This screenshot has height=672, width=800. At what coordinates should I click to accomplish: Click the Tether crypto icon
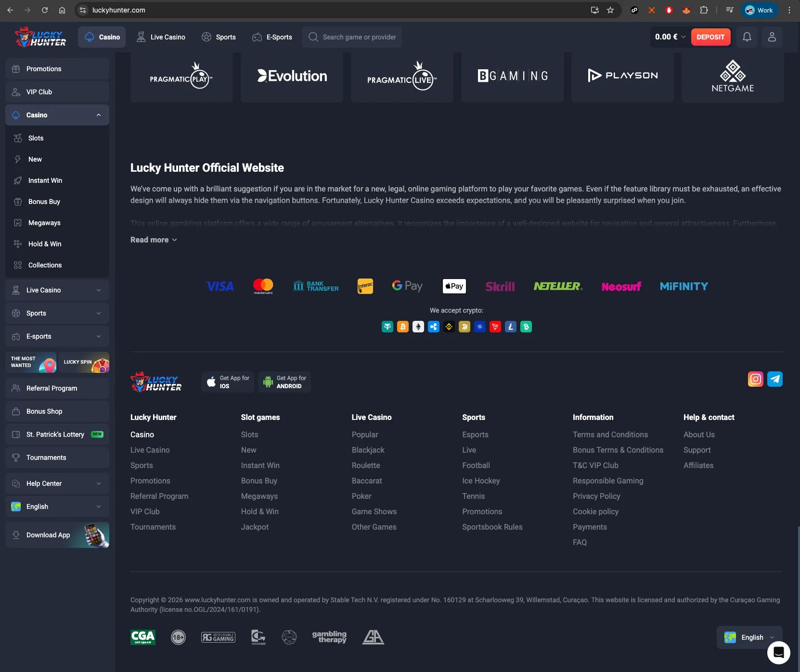(387, 327)
